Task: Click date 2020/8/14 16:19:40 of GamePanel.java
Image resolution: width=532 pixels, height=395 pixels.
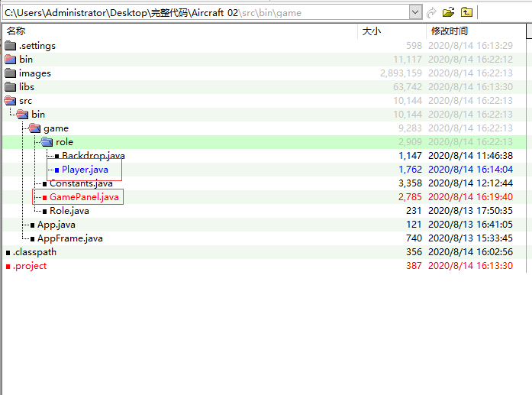Action: click(470, 197)
